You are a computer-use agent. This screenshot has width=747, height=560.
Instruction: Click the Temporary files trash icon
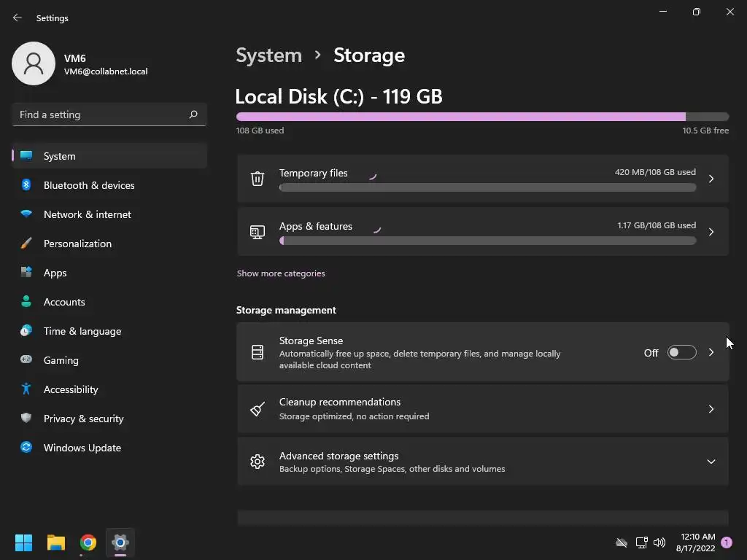pos(258,179)
